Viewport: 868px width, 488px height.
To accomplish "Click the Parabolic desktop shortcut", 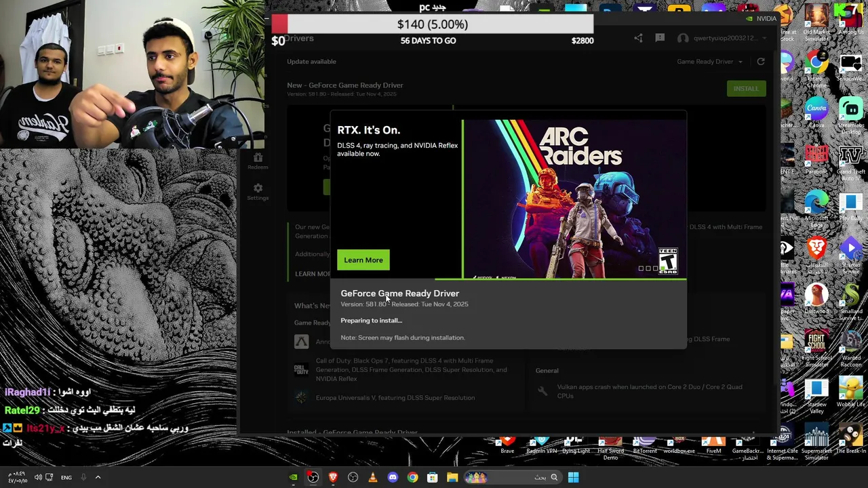I will (816, 159).
